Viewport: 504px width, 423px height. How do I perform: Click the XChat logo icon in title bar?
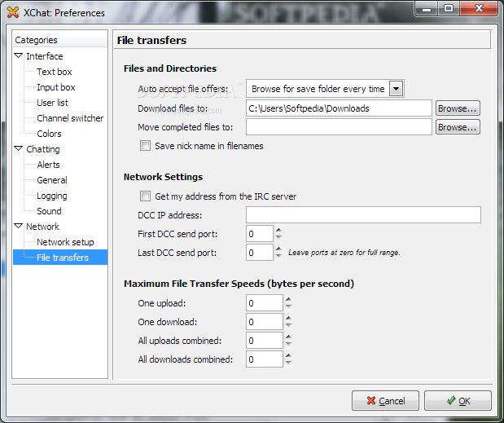pyautogui.click(x=12, y=12)
